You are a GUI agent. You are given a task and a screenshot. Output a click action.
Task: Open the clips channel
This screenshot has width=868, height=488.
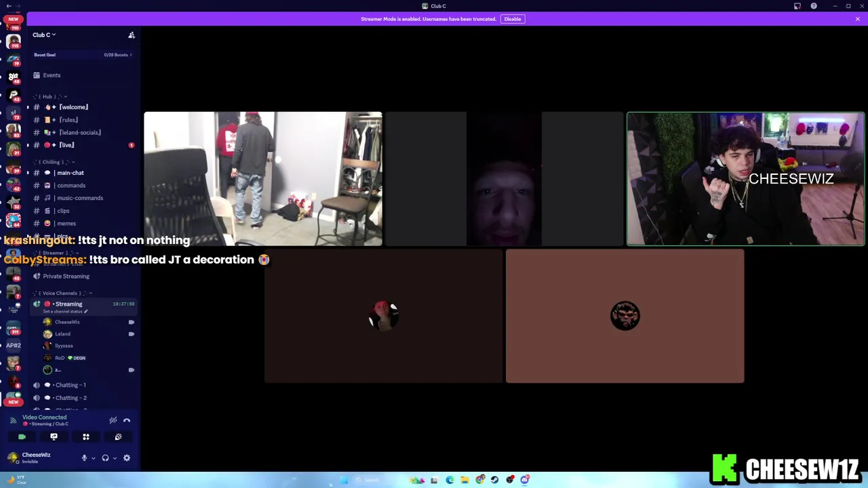(62, 211)
